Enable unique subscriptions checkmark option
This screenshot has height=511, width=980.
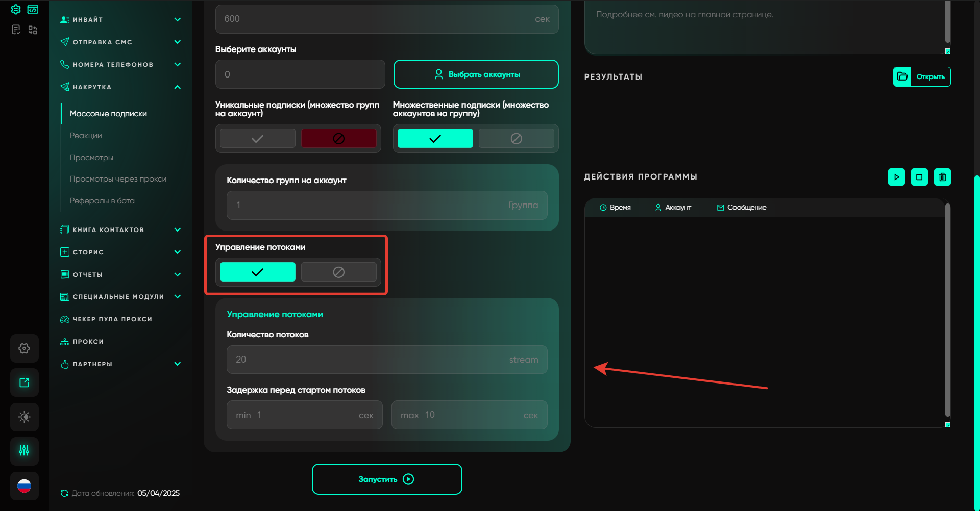pyautogui.click(x=257, y=138)
